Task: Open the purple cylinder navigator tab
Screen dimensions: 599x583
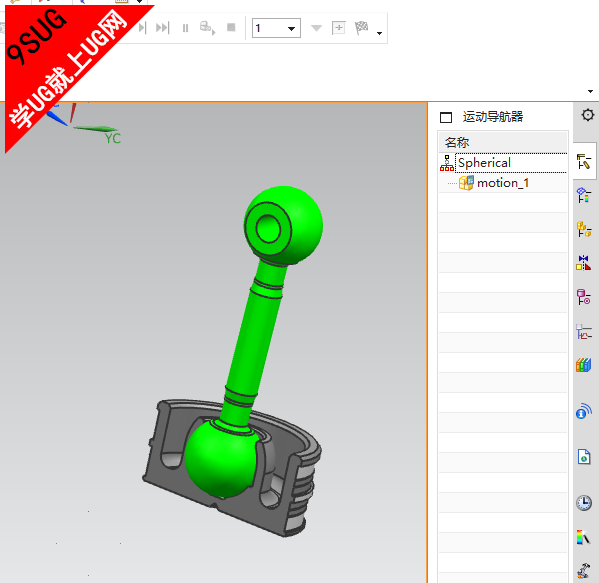Action: 584,297
